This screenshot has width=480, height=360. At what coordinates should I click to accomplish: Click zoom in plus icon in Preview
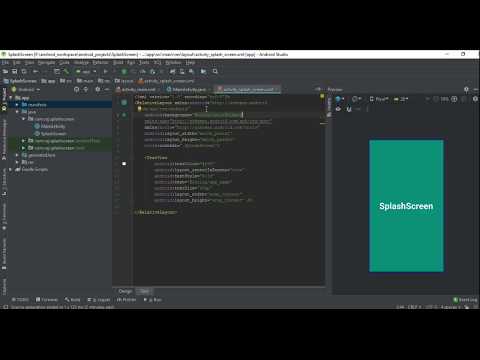coord(454,99)
